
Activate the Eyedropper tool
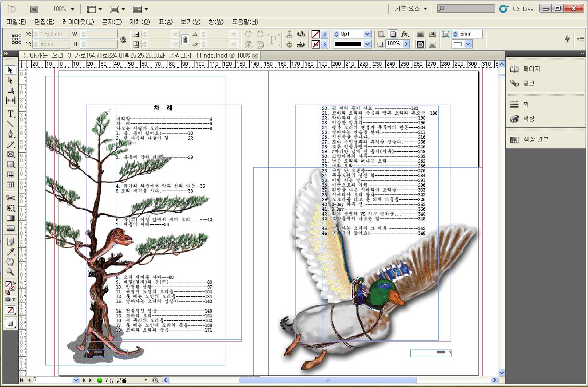(11, 252)
